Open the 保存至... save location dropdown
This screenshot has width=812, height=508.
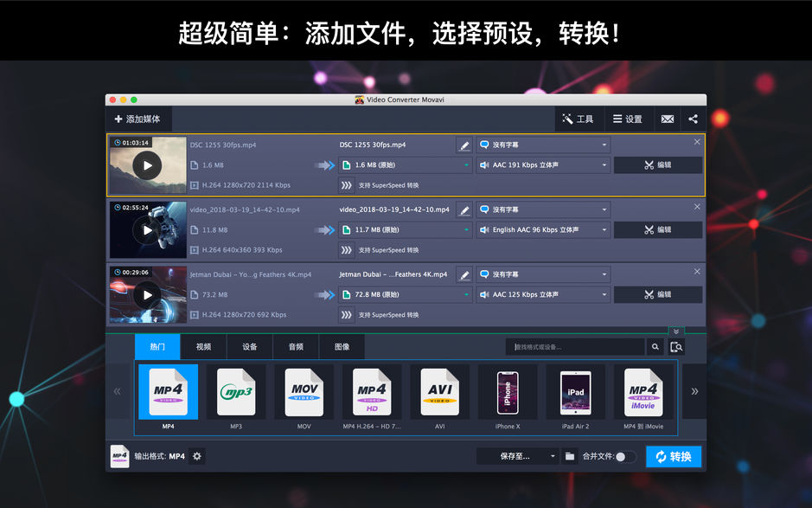(x=516, y=456)
